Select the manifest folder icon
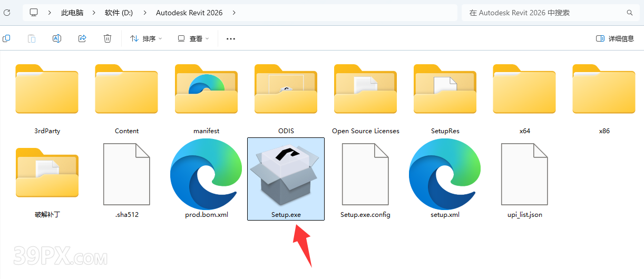This screenshot has width=644, height=279. [x=206, y=88]
